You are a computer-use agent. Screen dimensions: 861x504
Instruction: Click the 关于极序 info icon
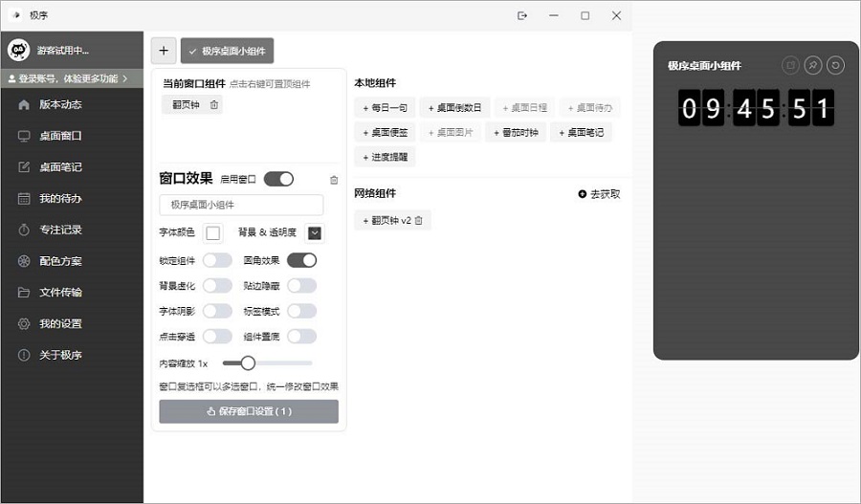tap(24, 355)
